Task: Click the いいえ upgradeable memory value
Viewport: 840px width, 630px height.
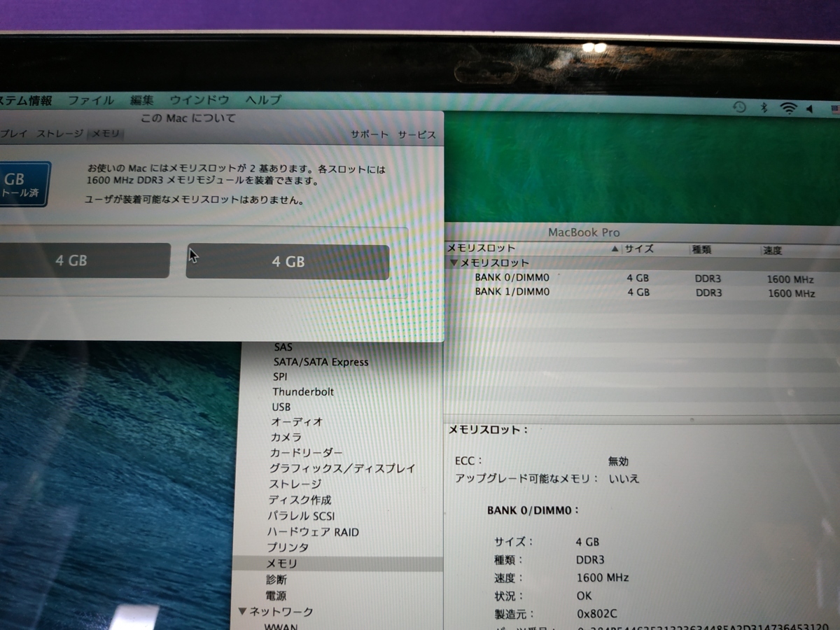Action: point(624,479)
